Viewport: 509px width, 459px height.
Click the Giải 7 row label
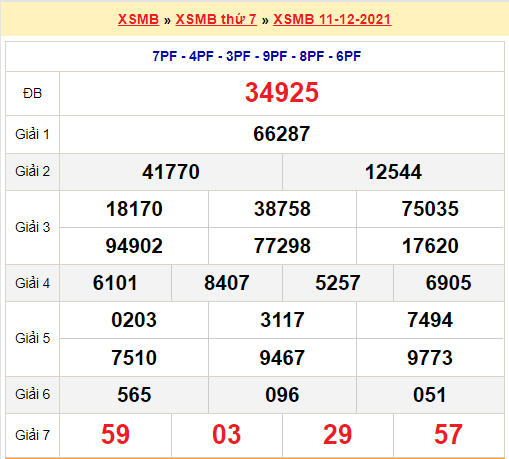point(32,435)
